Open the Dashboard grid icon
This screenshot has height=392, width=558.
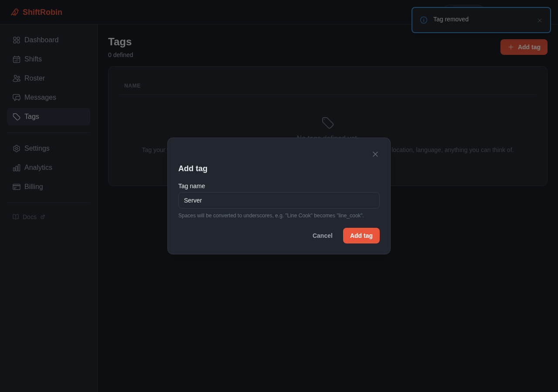coord(17,40)
